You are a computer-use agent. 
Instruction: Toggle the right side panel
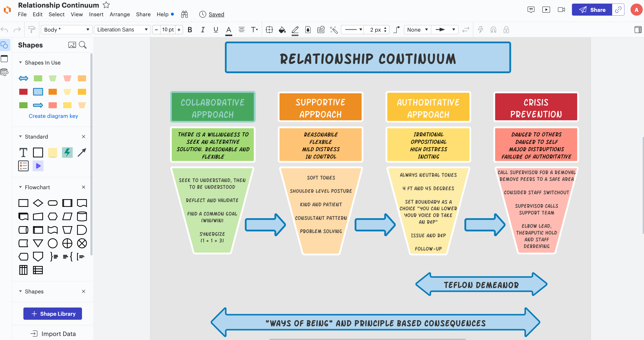[x=638, y=30]
